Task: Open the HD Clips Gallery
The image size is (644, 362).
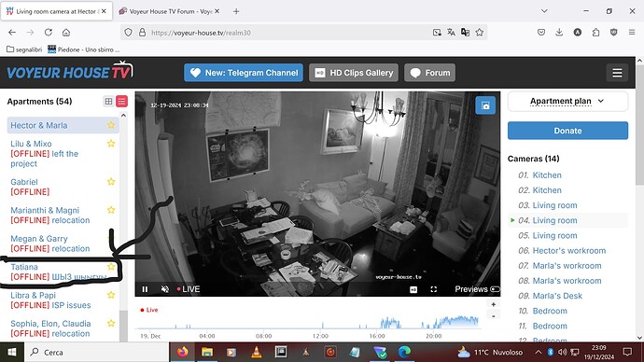Action: pyautogui.click(x=353, y=73)
